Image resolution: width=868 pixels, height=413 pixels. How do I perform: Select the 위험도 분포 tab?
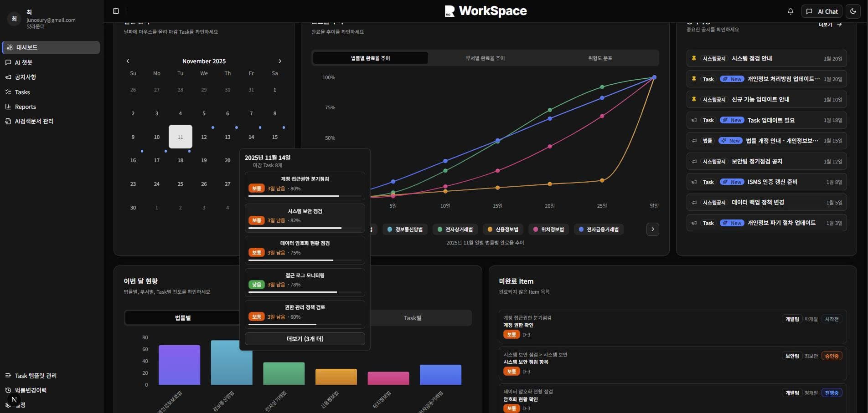(x=600, y=58)
